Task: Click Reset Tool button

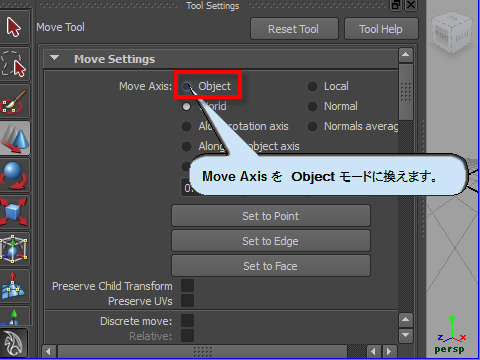Action: (x=294, y=29)
